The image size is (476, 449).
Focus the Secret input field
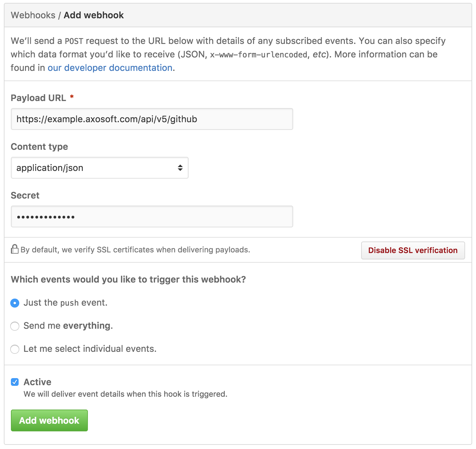pyautogui.click(x=151, y=216)
